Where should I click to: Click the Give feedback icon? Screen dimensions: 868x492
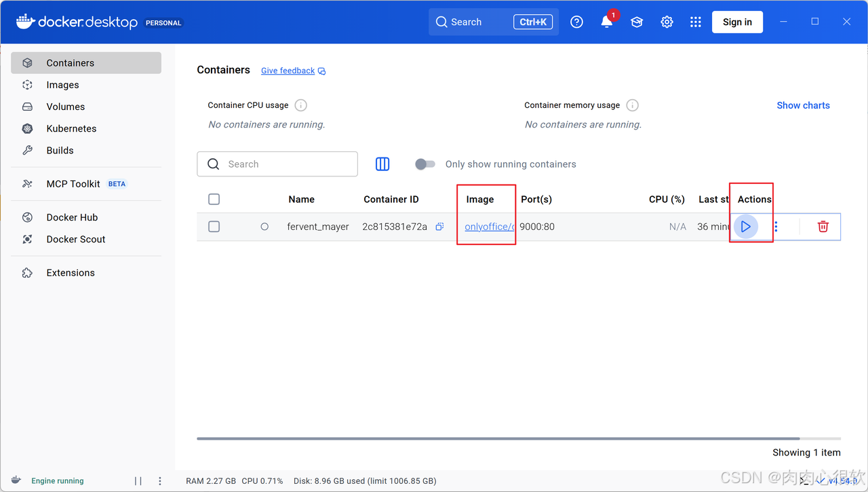tap(322, 71)
